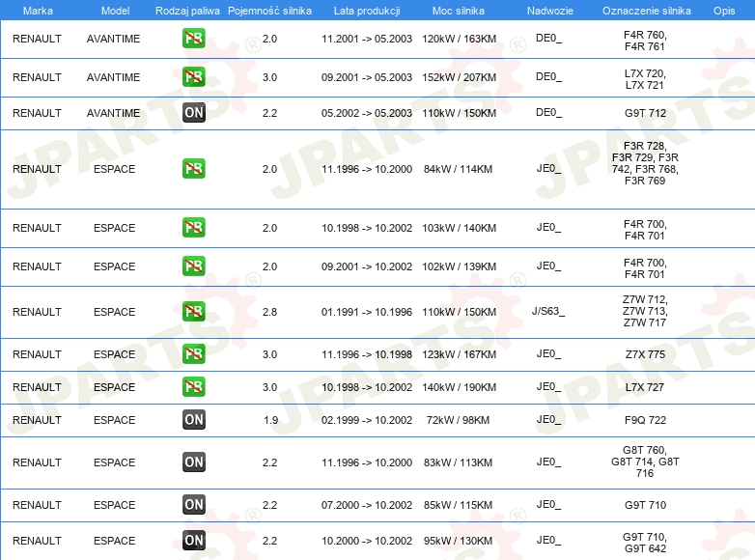Click the Model column header
Viewport: 755px width, 560px height.
[x=115, y=11]
